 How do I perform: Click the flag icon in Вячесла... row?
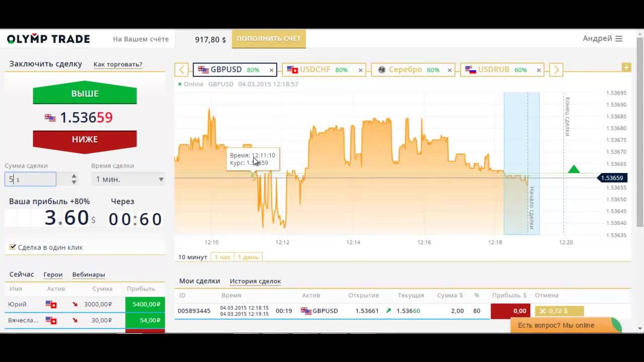point(51,320)
